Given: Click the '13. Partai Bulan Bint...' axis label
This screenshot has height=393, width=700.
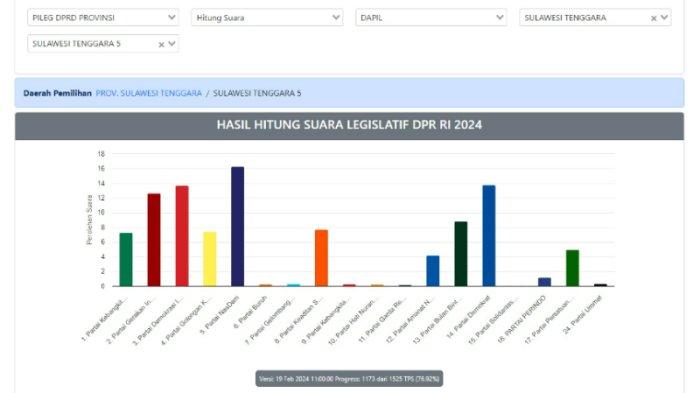Looking at the screenshot, I should coord(437,320).
